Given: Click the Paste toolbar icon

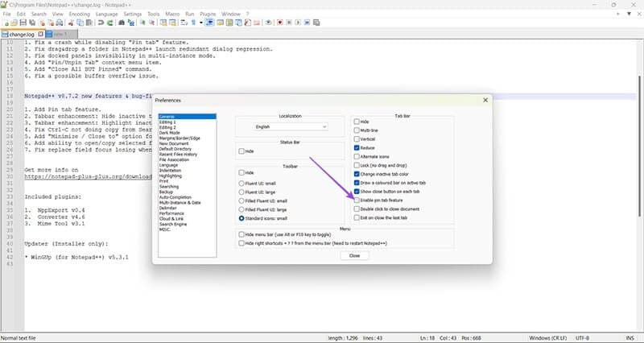Looking at the screenshot, I should 89,23.
